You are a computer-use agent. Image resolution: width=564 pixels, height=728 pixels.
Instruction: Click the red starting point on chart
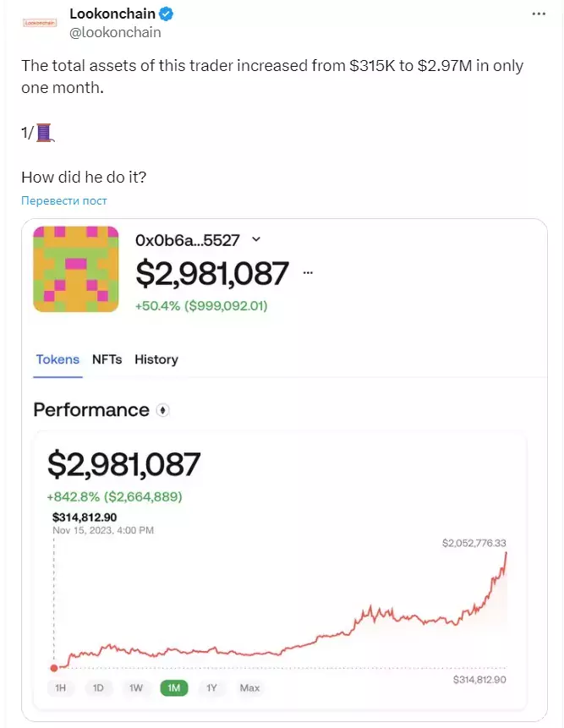54,668
